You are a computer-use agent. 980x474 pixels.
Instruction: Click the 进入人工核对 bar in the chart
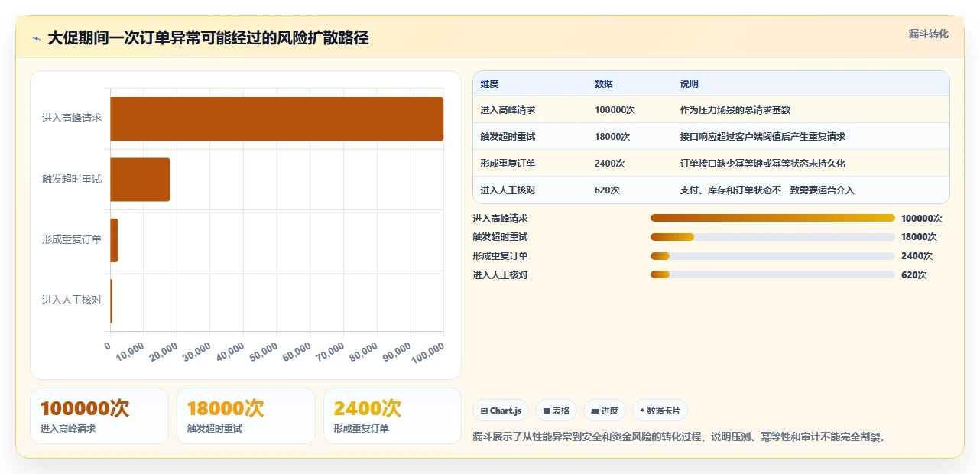(112, 300)
